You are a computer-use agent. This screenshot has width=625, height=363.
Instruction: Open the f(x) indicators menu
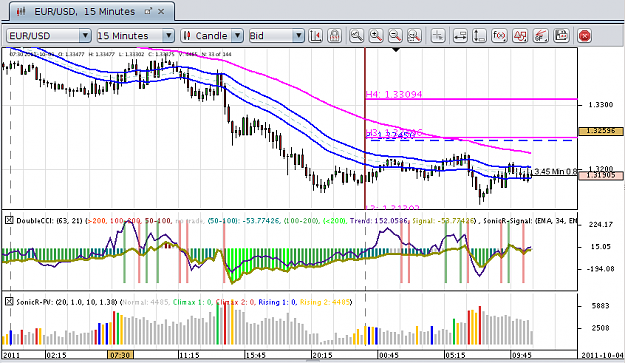click(x=499, y=36)
